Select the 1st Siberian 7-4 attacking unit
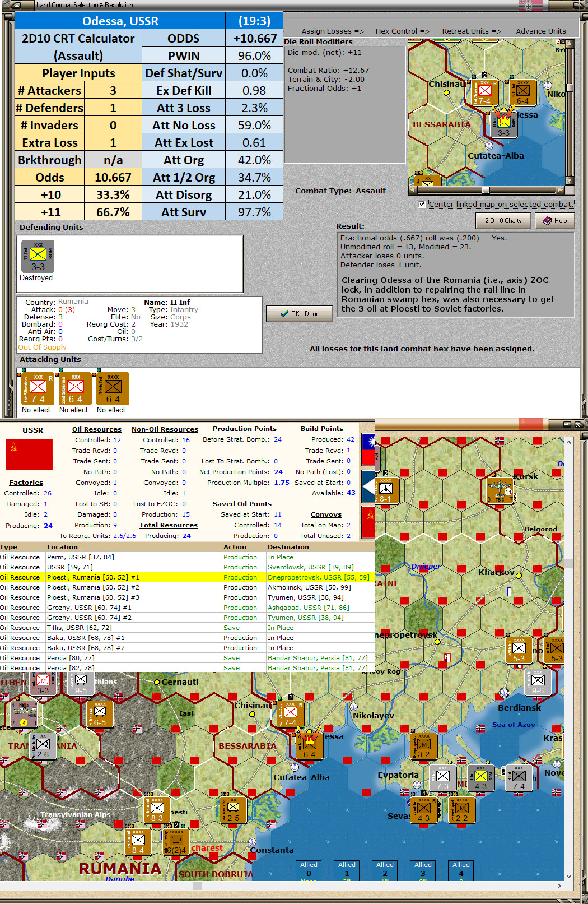 38,388
